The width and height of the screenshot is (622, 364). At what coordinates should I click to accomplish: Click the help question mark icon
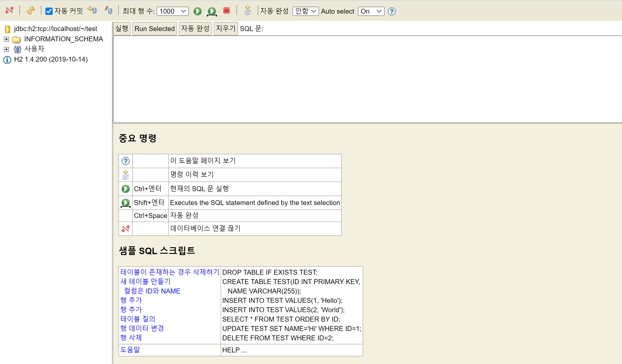pyautogui.click(x=391, y=11)
